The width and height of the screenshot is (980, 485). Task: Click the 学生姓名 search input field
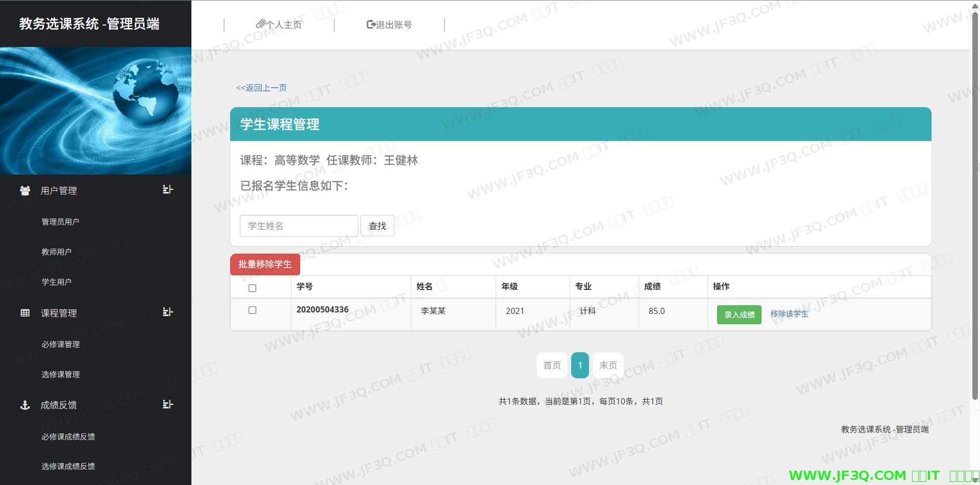299,226
